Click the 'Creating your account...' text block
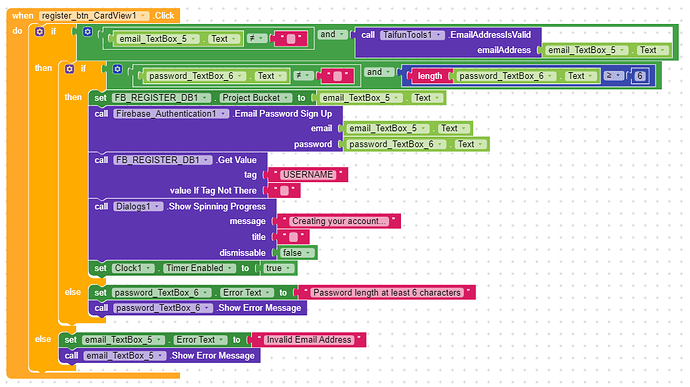The width and height of the screenshot is (690, 387). [x=339, y=221]
